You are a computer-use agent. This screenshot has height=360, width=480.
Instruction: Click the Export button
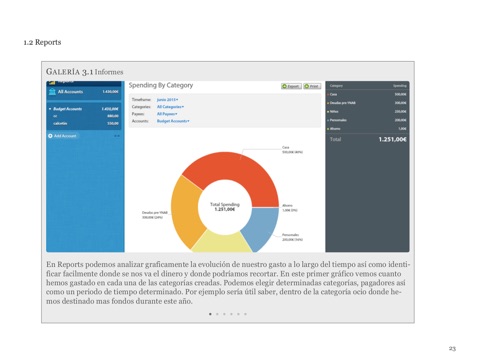pyautogui.click(x=291, y=86)
